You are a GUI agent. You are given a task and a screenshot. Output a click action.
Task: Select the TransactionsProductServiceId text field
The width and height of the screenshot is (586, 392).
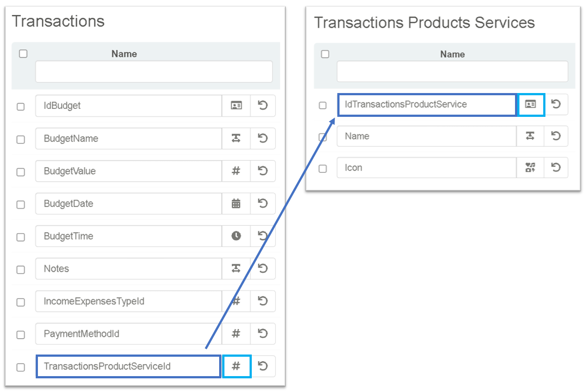coord(128,366)
